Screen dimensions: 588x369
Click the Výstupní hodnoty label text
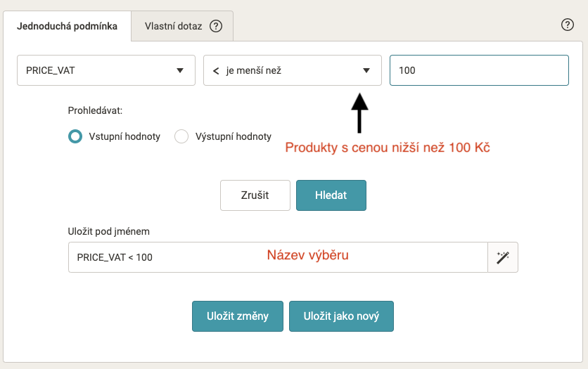(233, 136)
